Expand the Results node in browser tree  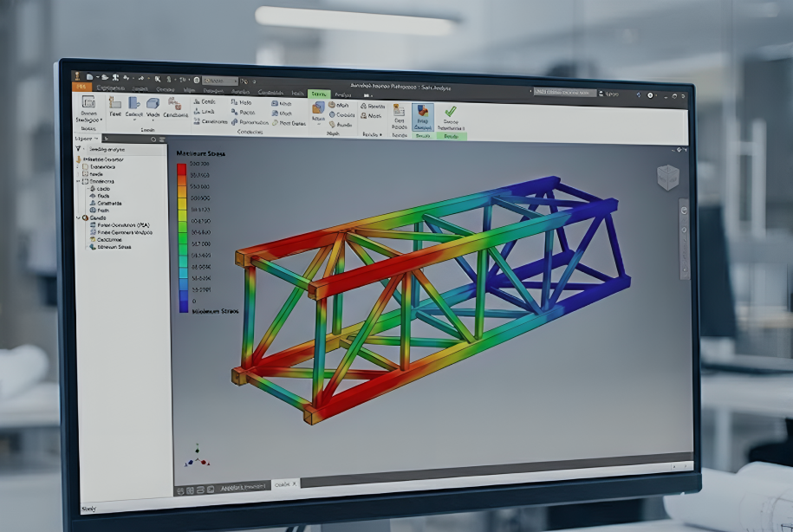(x=78, y=217)
